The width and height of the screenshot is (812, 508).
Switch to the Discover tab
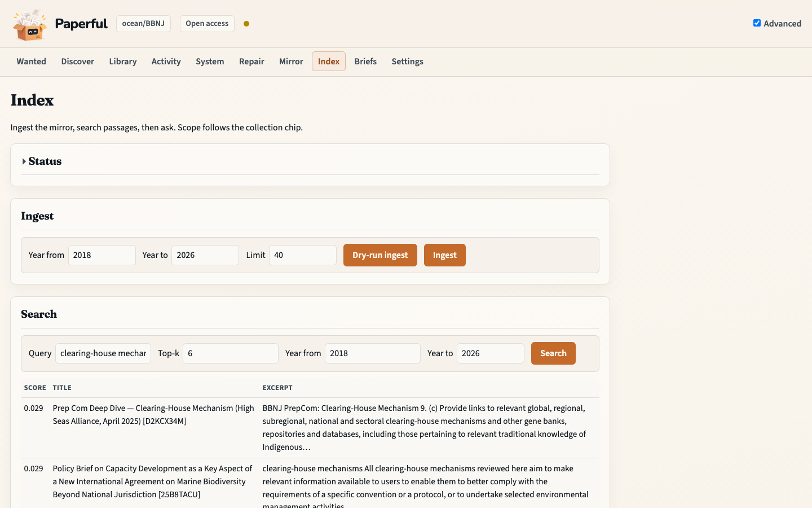pos(78,62)
